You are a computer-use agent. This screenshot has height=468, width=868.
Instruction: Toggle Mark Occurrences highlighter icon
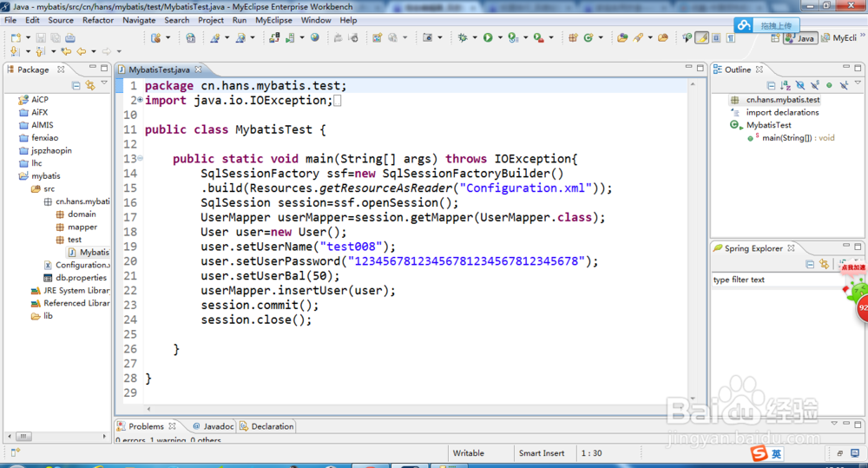click(702, 37)
